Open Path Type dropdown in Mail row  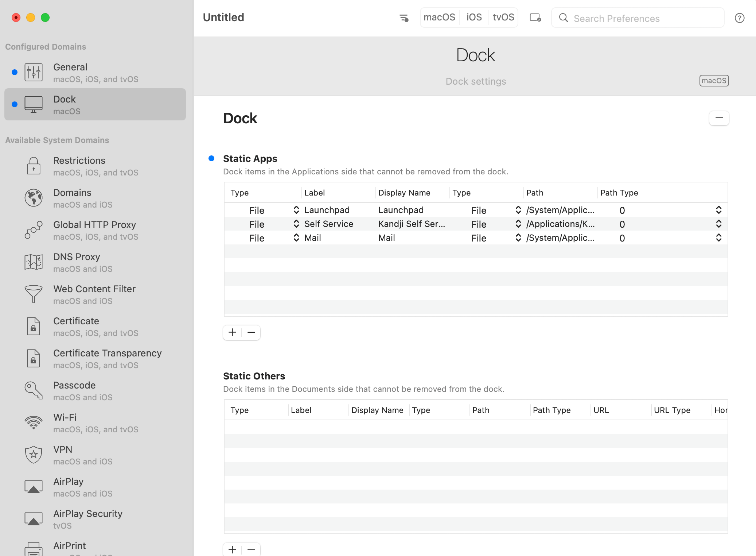point(718,238)
